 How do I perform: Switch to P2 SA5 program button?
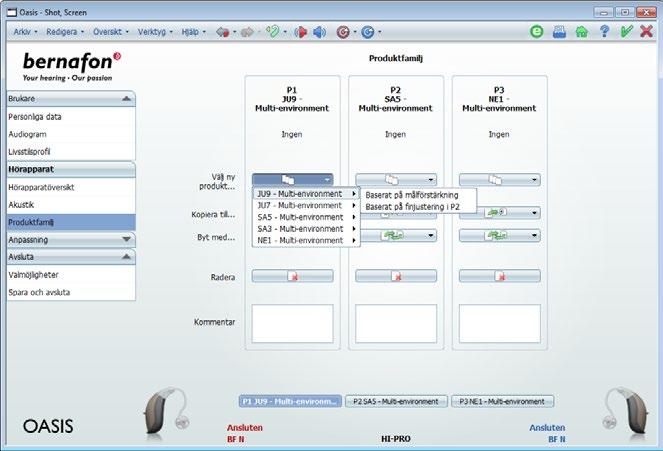[396, 401]
